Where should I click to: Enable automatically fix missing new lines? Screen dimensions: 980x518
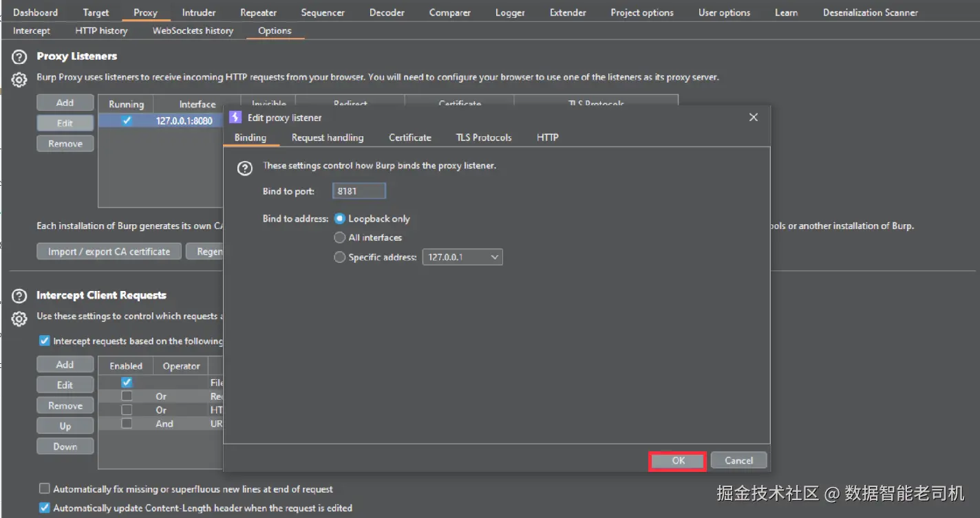[x=45, y=489]
